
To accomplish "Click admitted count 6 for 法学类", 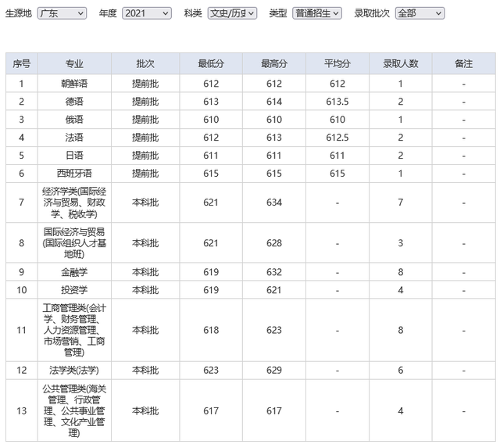I will pos(401,370).
